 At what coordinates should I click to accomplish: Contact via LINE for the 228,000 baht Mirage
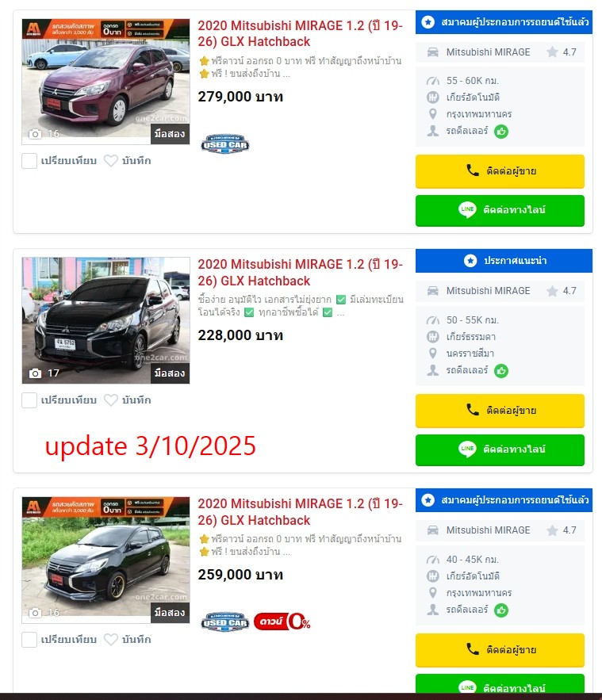pos(500,449)
